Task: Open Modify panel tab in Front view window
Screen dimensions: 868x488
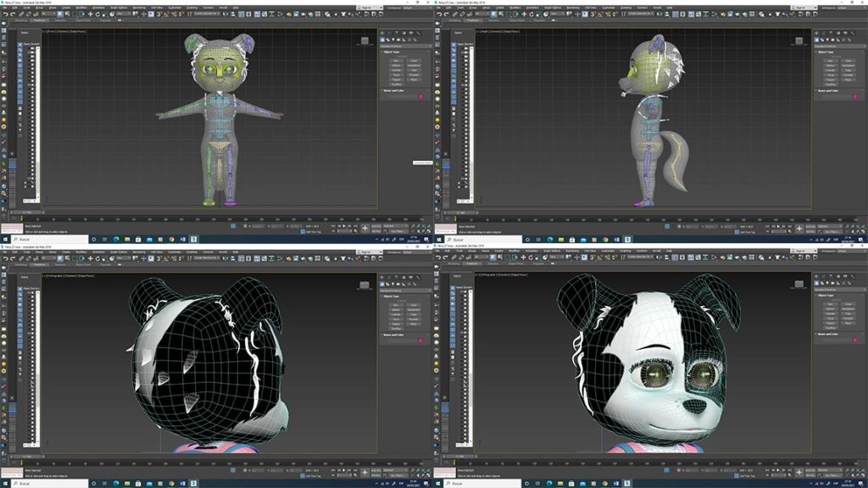Action: (x=389, y=33)
